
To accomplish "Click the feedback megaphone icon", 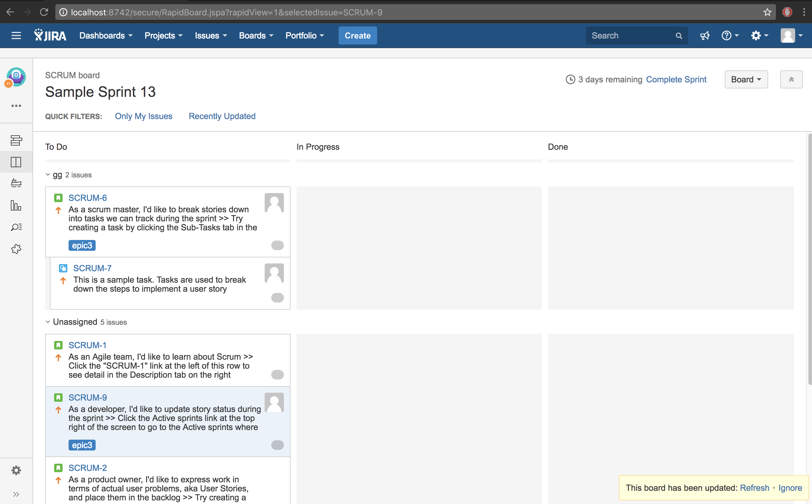I will (705, 36).
